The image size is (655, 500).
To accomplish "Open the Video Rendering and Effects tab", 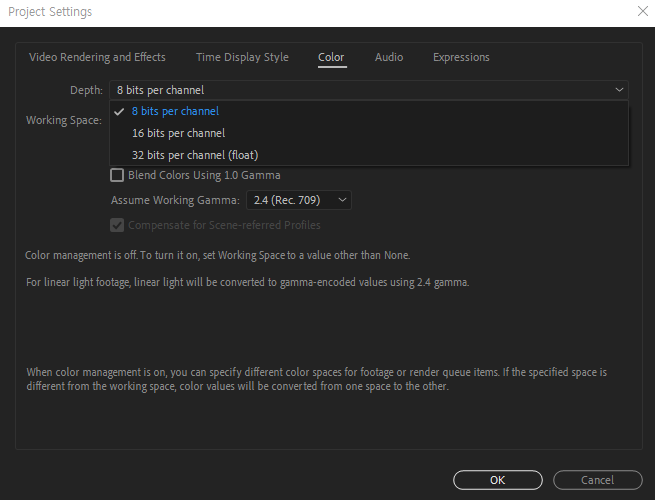I will (97, 57).
